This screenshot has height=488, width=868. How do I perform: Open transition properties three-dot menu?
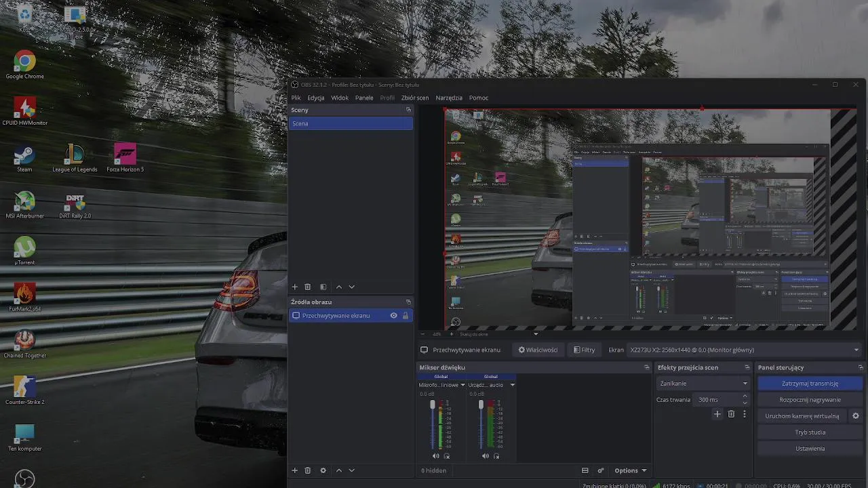click(x=744, y=414)
